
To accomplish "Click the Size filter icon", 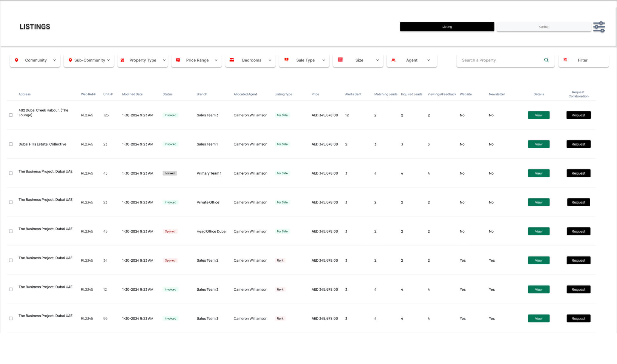I will 340,60.
